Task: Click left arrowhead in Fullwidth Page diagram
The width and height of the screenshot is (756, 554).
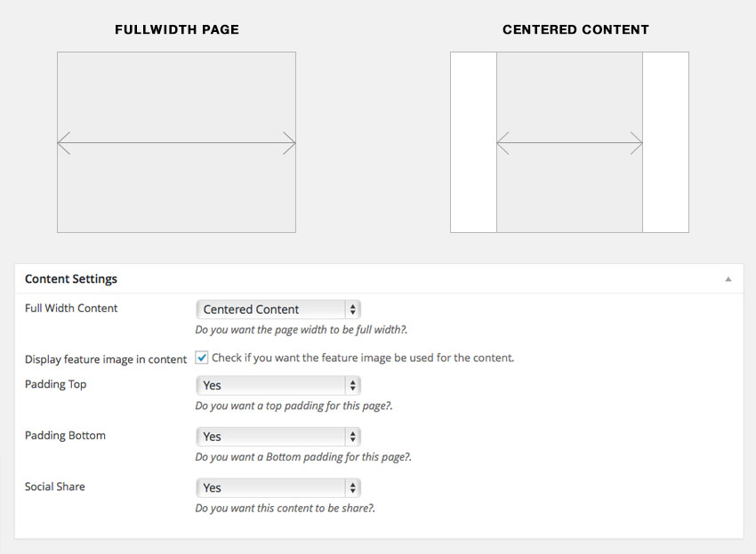Action: (62, 142)
